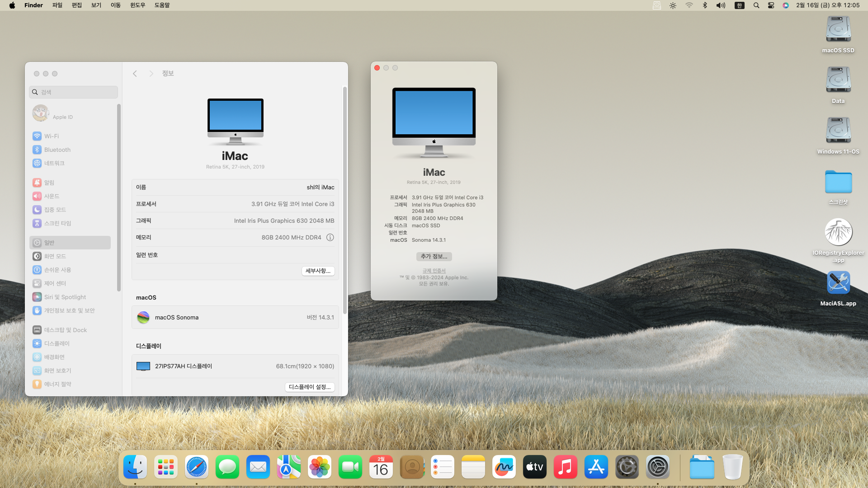Open the 도움말 menu
The image size is (868, 488).
[x=162, y=5]
